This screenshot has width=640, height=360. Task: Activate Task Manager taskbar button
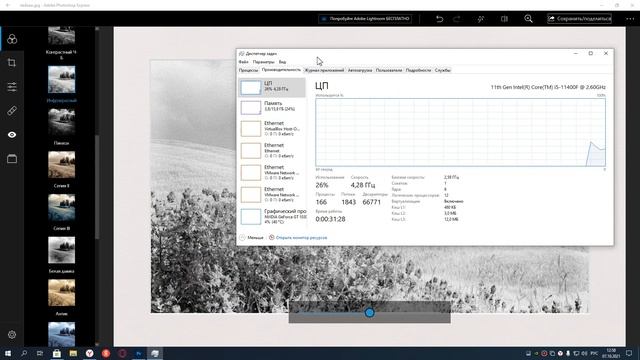tap(155, 353)
